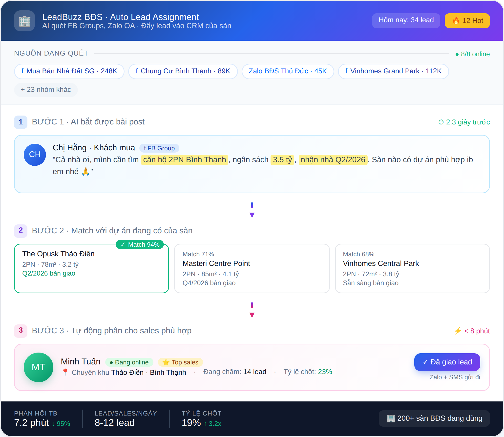Click the praying hands emoji in post
This screenshot has width=504, height=437.
tap(85, 171)
